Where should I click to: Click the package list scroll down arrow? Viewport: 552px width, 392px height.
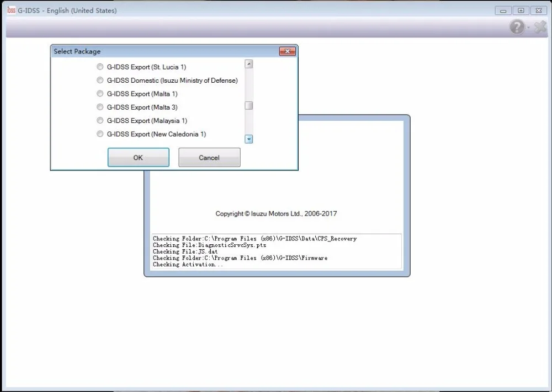point(249,139)
